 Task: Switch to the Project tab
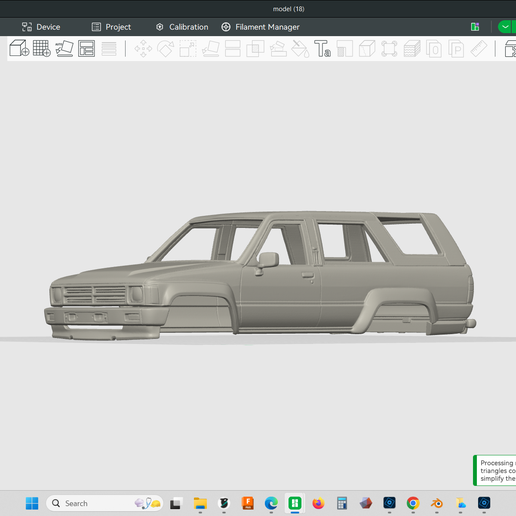[111, 27]
